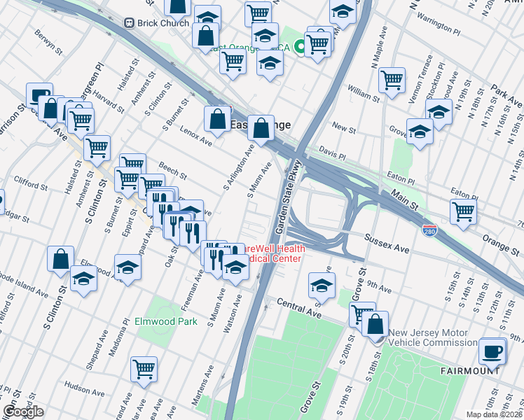Screen dimensions: 524x420
Task: Click the Main St road label
Action: 405,200
